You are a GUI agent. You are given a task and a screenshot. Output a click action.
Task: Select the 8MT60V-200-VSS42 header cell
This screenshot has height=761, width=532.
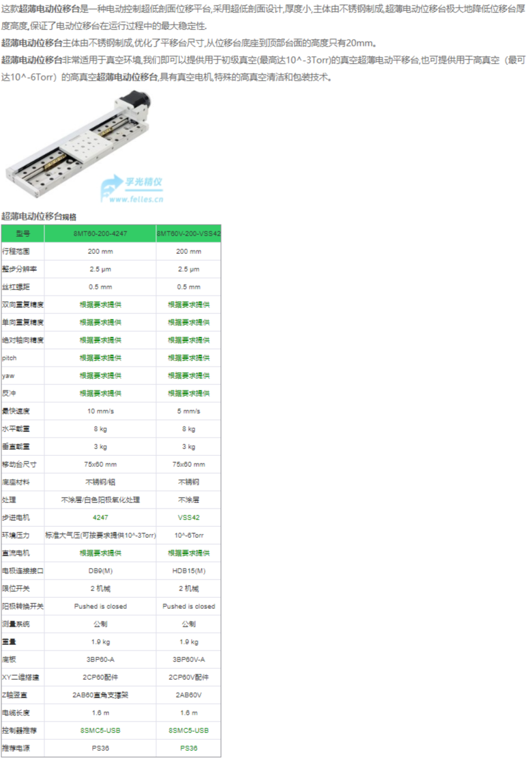point(189,233)
